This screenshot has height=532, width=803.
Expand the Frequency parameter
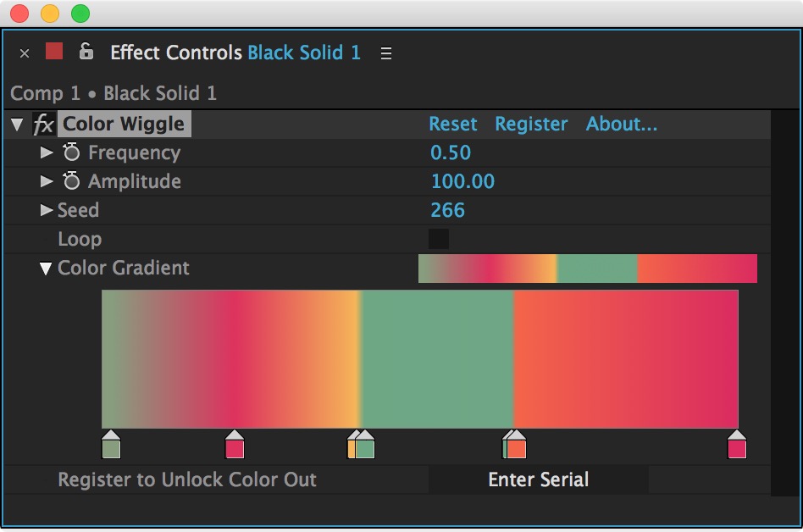[47, 152]
